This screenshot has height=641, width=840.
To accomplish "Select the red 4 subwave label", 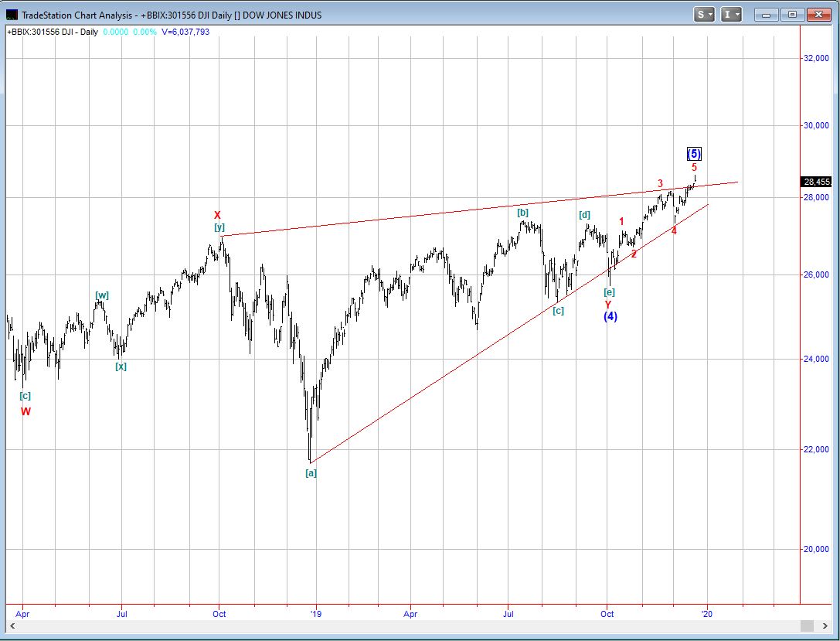I will click(674, 230).
